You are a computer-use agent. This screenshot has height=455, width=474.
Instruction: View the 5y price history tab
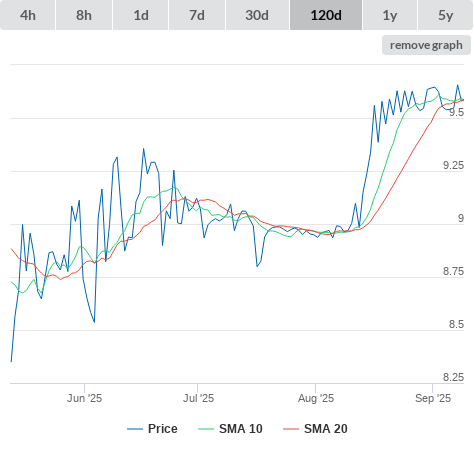tap(446, 15)
